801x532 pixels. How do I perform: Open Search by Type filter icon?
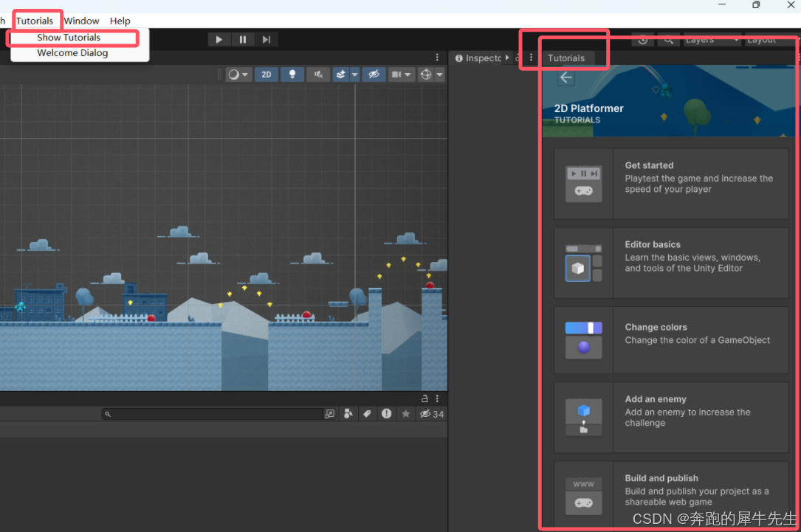point(348,414)
